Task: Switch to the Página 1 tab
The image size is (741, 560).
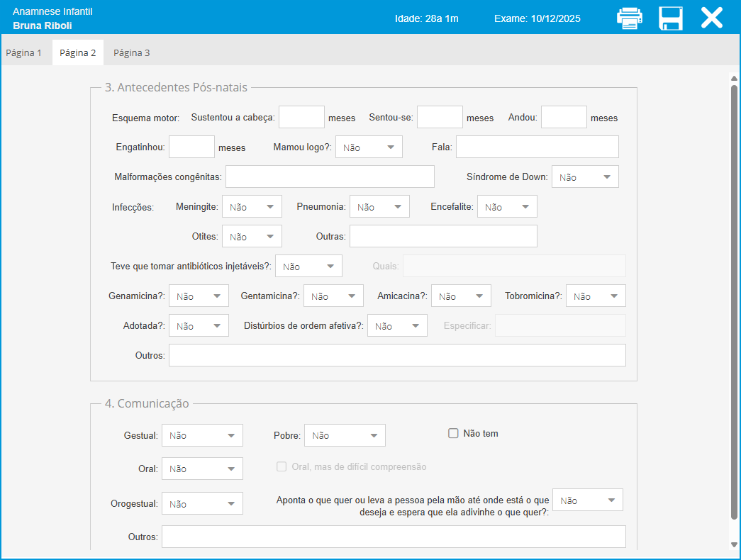Action: click(24, 52)
